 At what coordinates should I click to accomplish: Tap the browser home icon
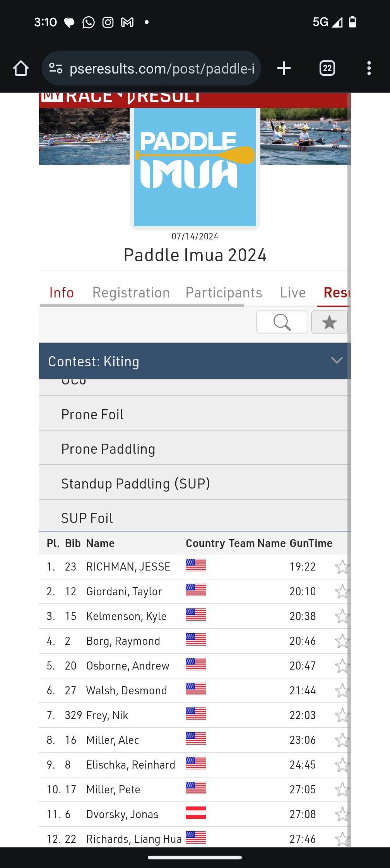21,68
